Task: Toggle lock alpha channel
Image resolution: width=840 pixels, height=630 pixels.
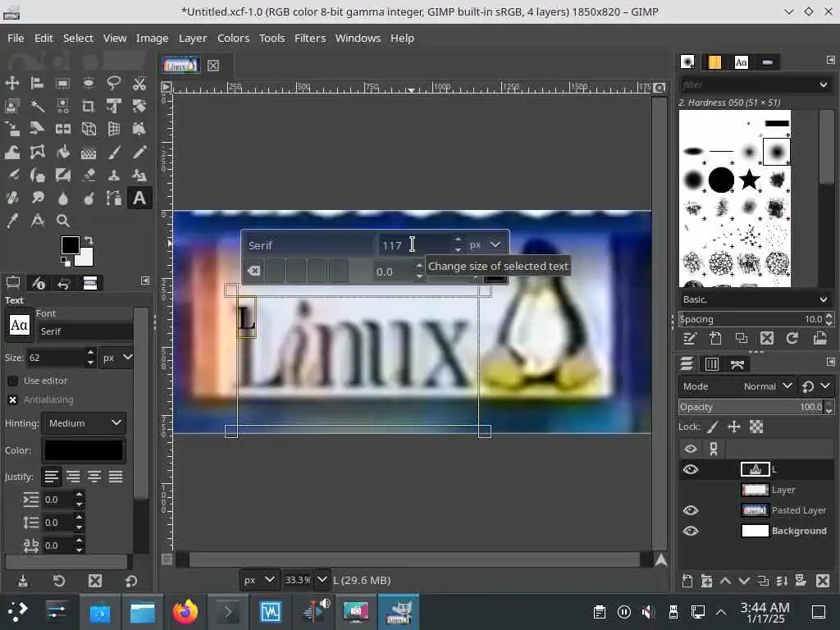Action: [756, 427]
